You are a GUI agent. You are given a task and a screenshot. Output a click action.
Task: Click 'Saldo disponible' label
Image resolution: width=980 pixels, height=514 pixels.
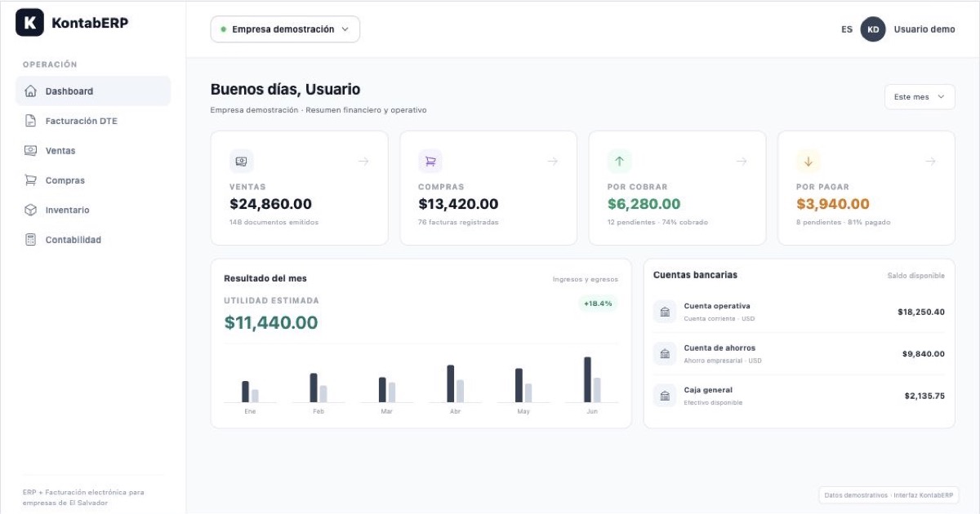pyautogui.click(x=916, y=276)
